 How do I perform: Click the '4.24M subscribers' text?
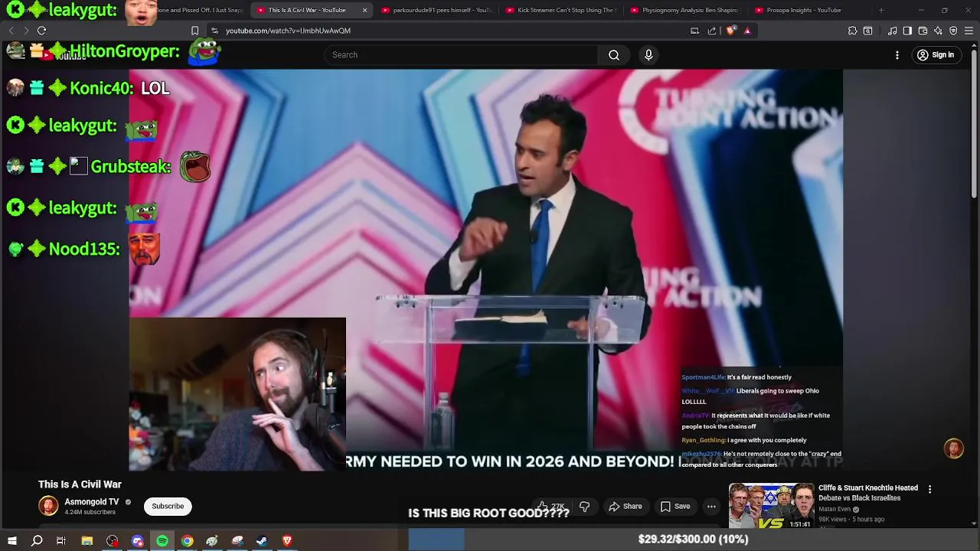coord(90,512)
